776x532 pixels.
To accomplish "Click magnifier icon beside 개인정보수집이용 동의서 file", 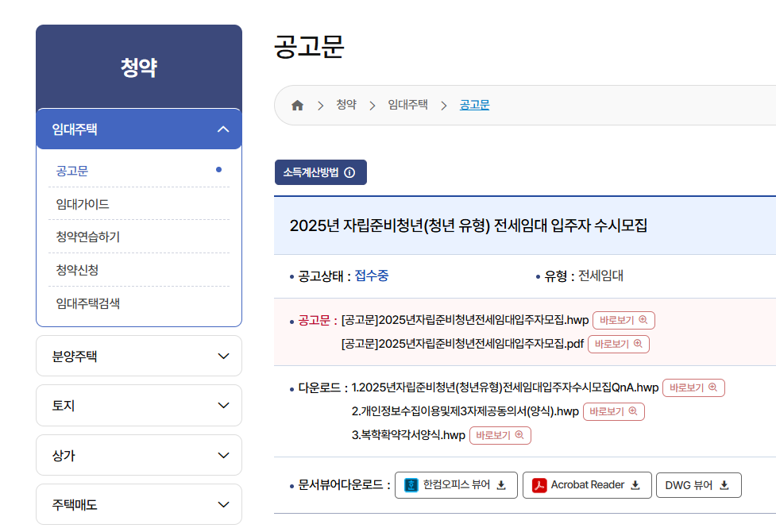I will coord(632,411).
